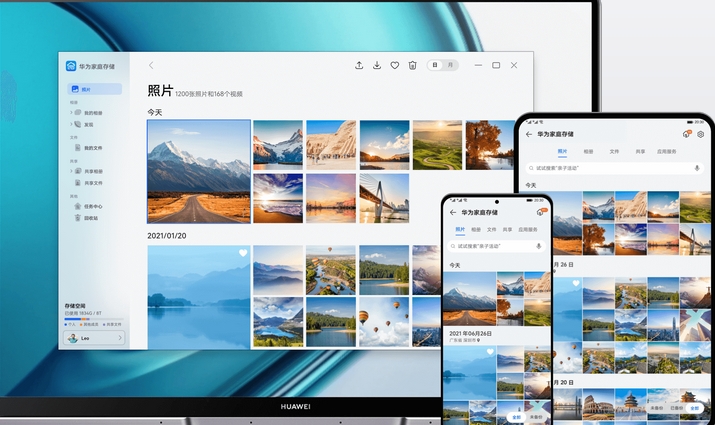
Task: Toggle heart on phone's blue lake photo
Action: 490,352
